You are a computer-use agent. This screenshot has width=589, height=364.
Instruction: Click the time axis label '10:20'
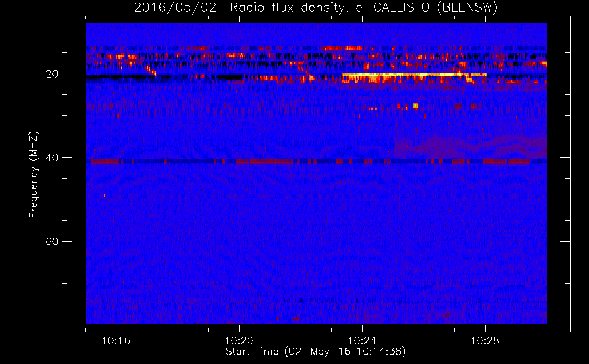click(x=239, y=341)
